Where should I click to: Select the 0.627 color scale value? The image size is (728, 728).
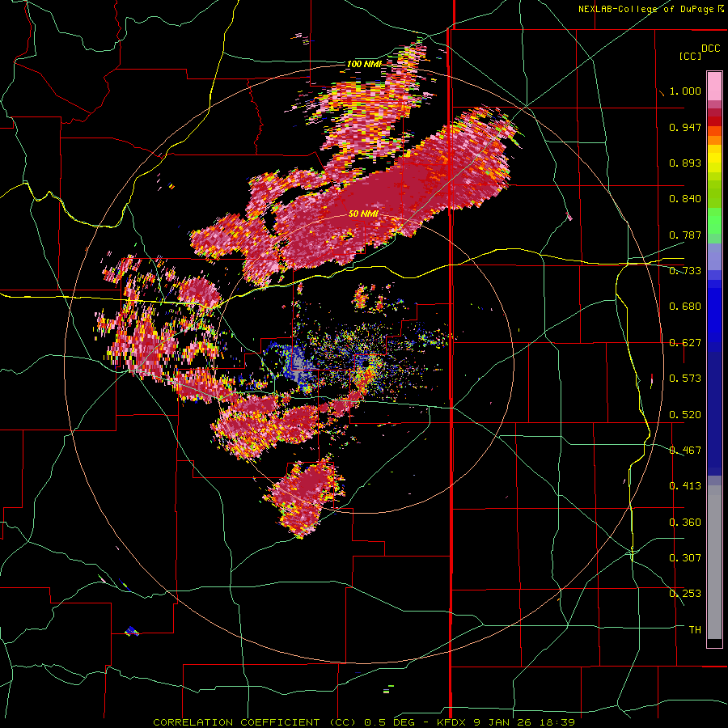[x=685, y=343]
